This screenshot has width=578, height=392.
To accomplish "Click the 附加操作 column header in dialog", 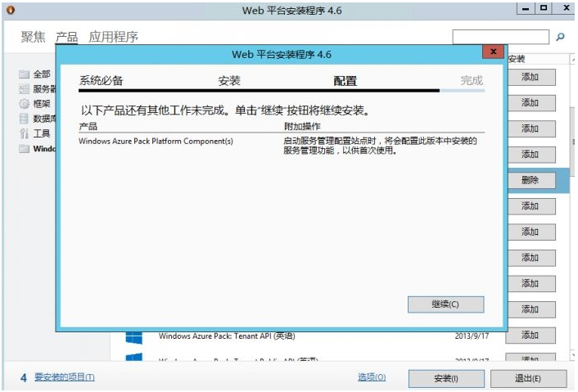I will [302, 127].
